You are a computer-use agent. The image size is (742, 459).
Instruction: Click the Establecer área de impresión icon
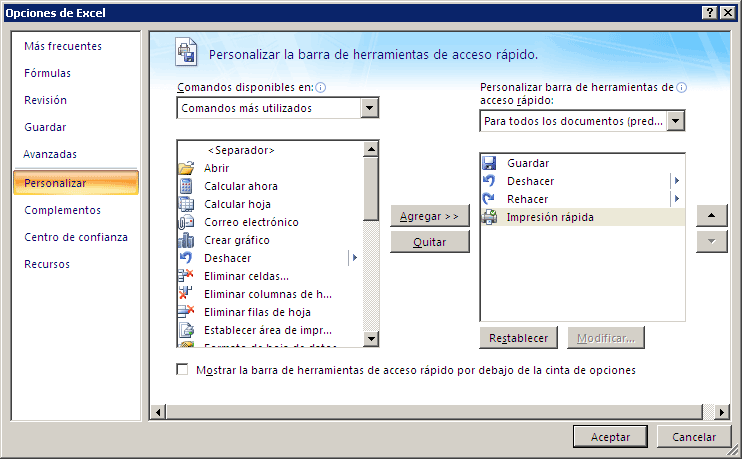tap(186, 330)
